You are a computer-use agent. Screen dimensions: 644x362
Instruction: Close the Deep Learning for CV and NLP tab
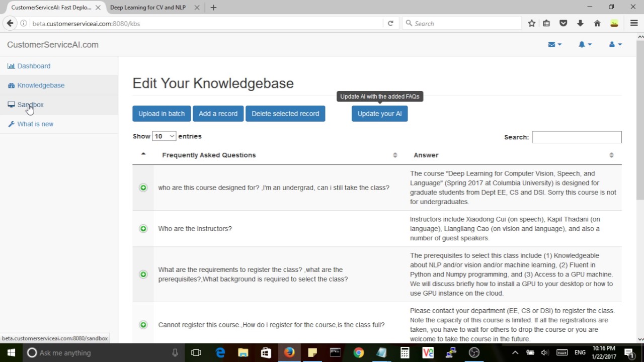pos(197,8)
